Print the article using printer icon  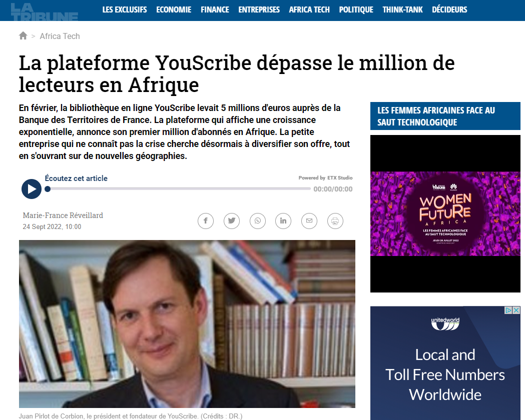tap(335, 221)
